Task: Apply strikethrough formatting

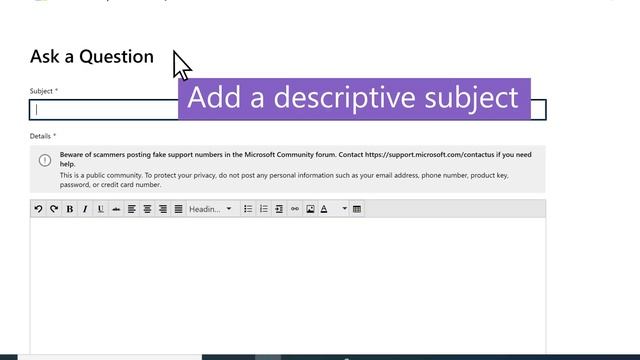Action: coord(116,209)
